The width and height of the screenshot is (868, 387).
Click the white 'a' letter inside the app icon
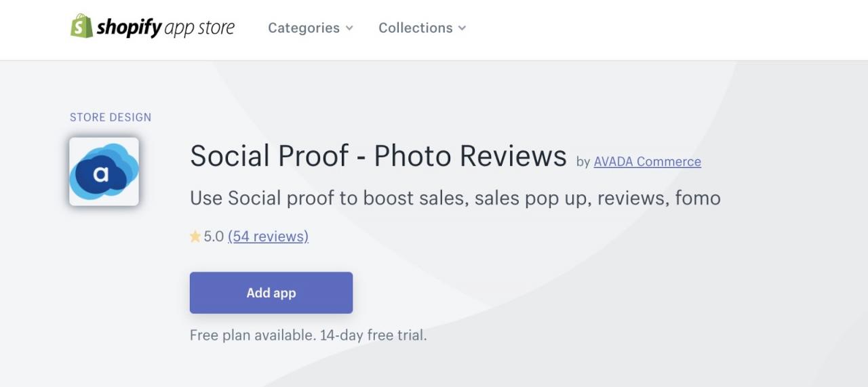[100, 174]
